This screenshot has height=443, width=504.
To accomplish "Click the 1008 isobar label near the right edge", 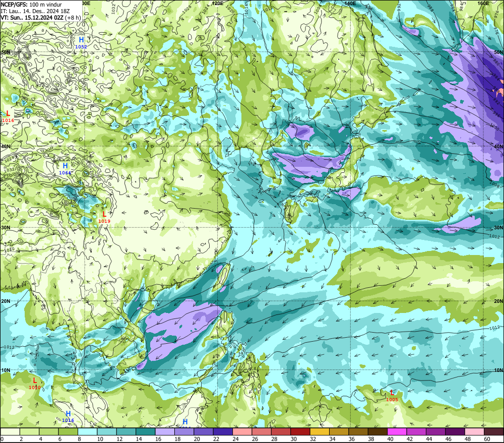I will (494, 184).
